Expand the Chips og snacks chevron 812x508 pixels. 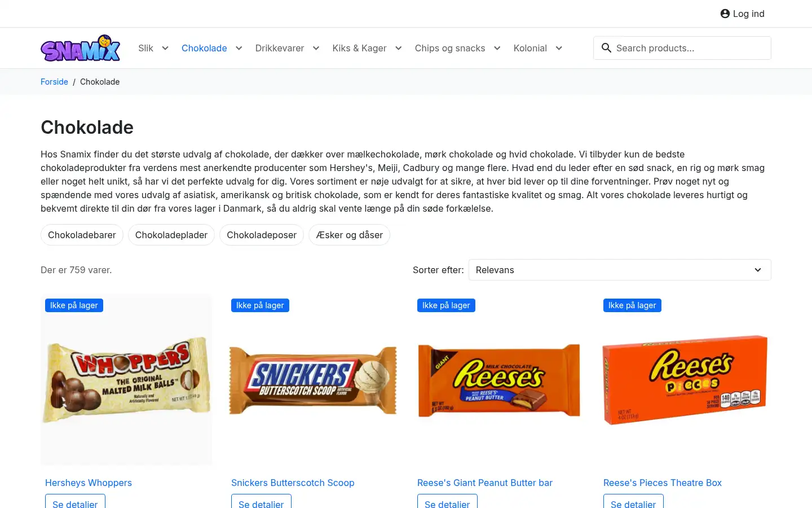coord(497,48)
